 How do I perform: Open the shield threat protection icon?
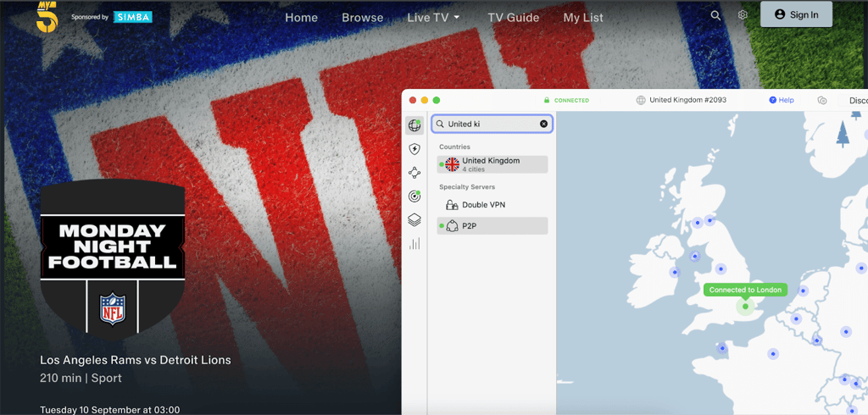414,149
